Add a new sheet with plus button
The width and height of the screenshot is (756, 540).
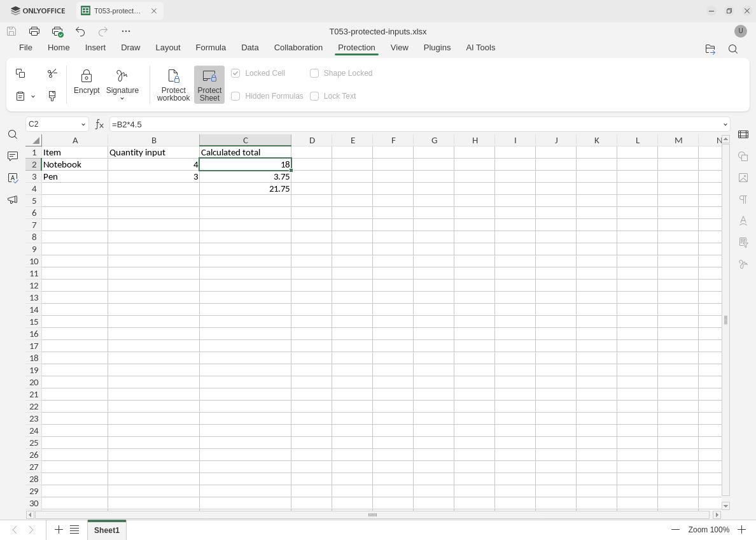click(x=59, y=530)
